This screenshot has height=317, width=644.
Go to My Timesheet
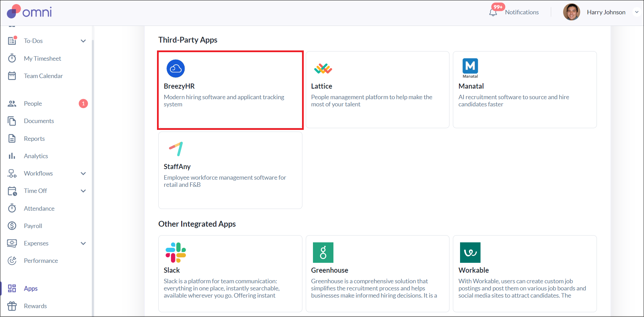click(42, 59)
